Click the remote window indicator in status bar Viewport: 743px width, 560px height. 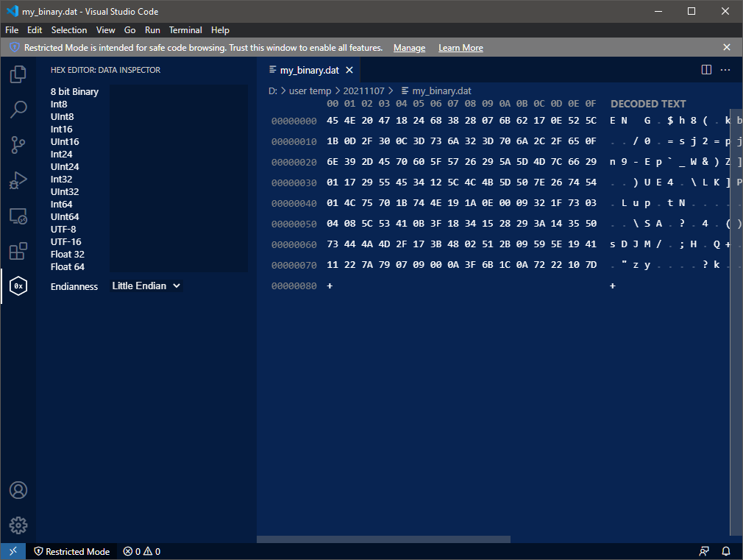[x=13, y=551]
